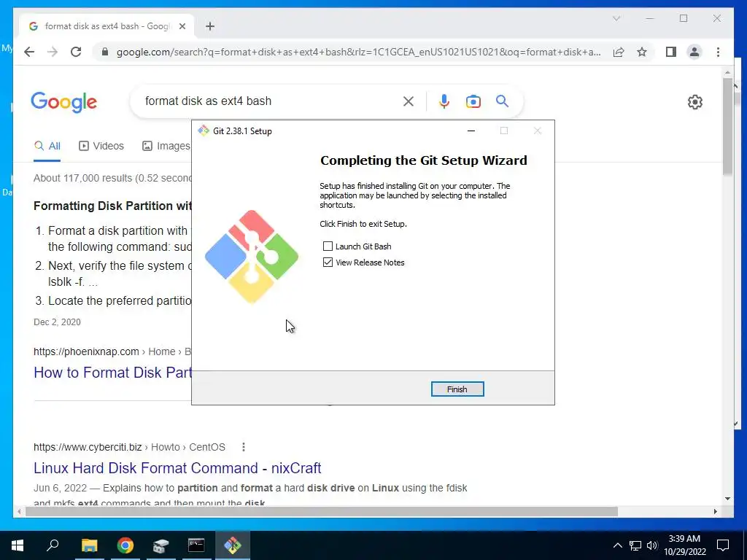The height and width of the screenshot is (560, 747).
Task: Open Chrome side panel
Action: (671, 52)
